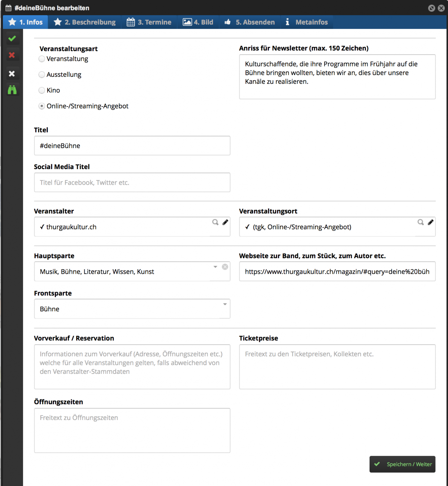The width and height of the screenshot is (448, 486).
Task: Close the dialog with the title bar X
Action: pos(441,8)
